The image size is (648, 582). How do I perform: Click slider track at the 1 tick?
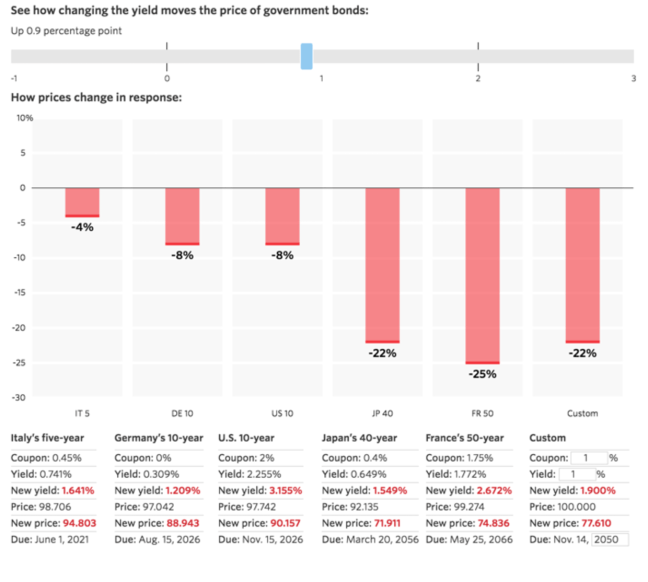323,56
